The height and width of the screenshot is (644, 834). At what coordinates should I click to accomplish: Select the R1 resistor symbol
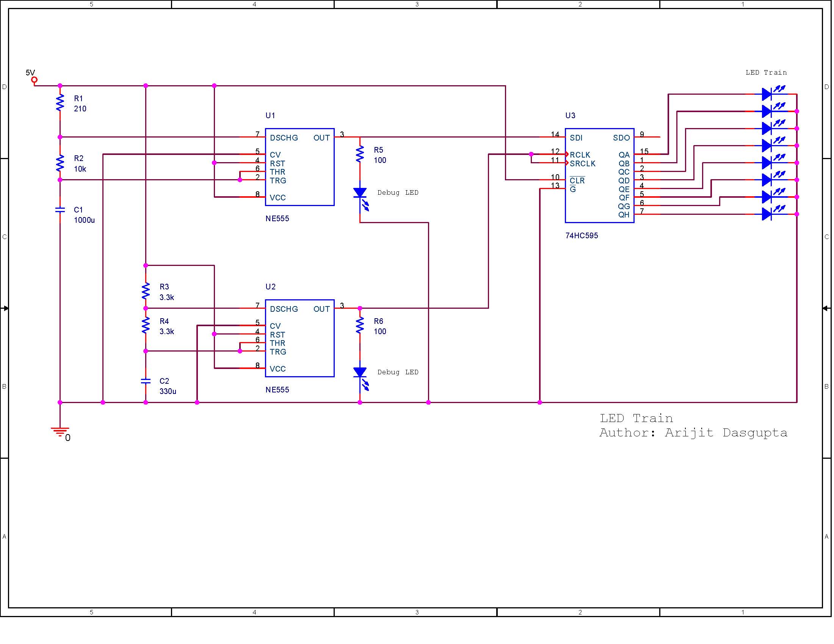(x=60, y=103)
